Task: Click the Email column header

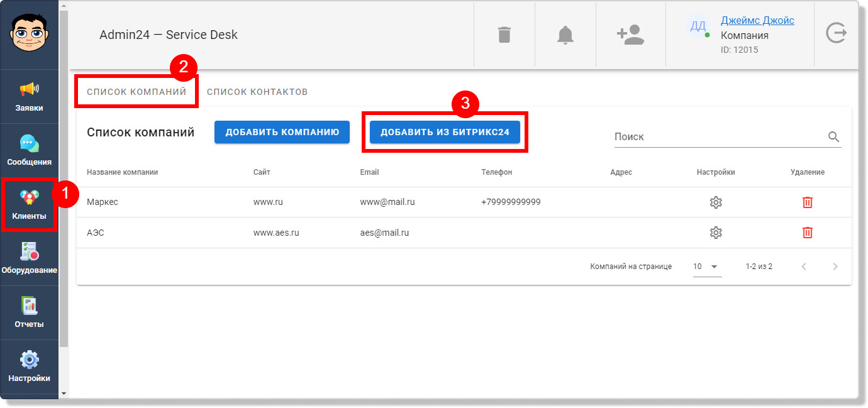Action: click(369, 172)
